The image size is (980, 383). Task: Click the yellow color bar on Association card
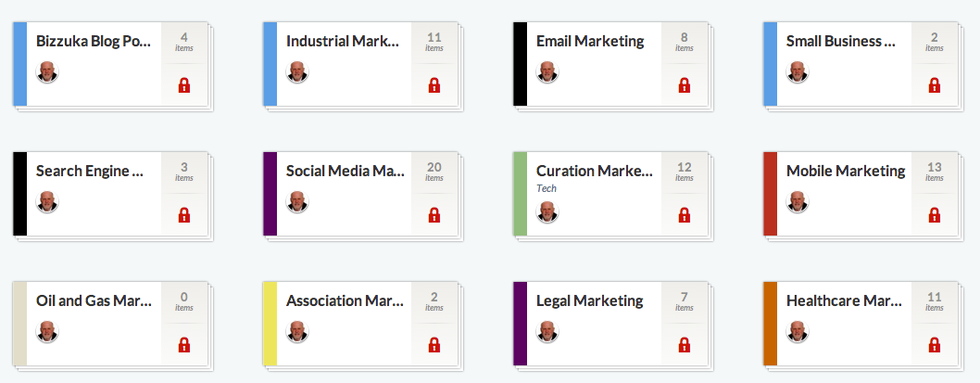tap(270, 324)
